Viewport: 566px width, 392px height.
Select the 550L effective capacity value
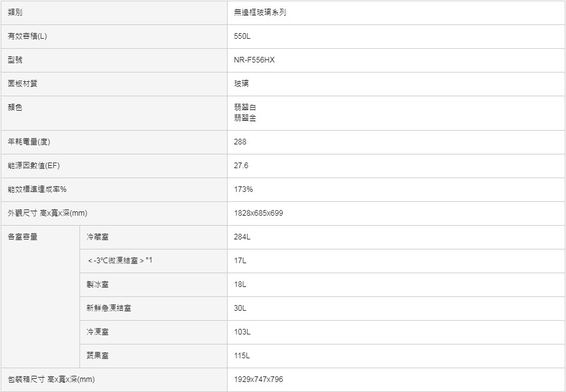242,36
